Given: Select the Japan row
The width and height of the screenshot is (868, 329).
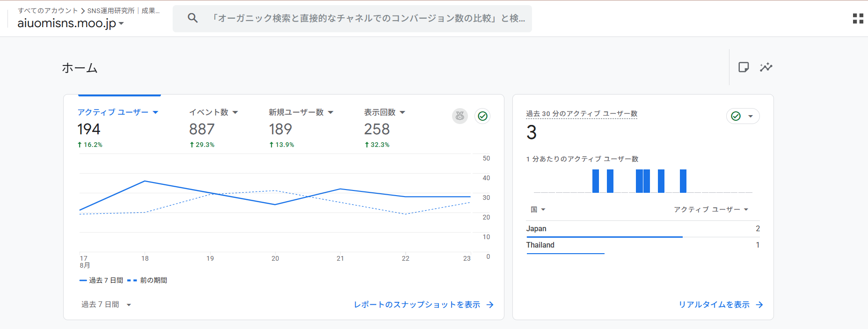Looking at the screenshot, I should coord(643,229).
